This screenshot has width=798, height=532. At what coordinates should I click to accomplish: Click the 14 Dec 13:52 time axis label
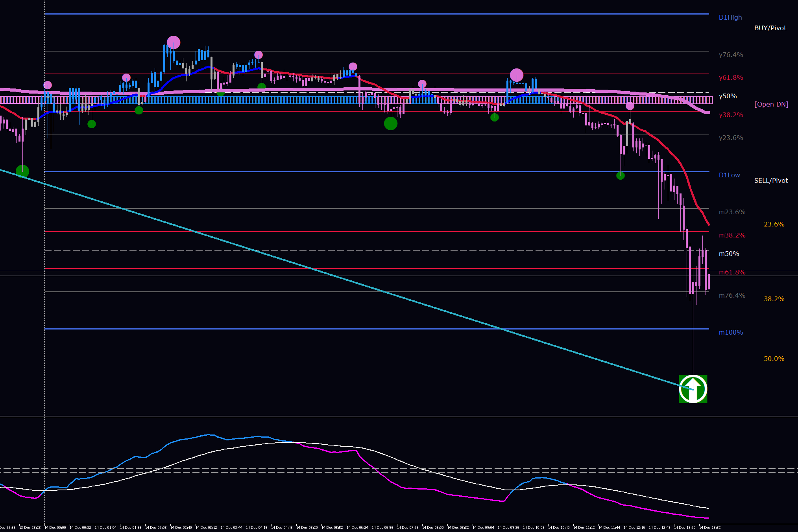(709, 528)
